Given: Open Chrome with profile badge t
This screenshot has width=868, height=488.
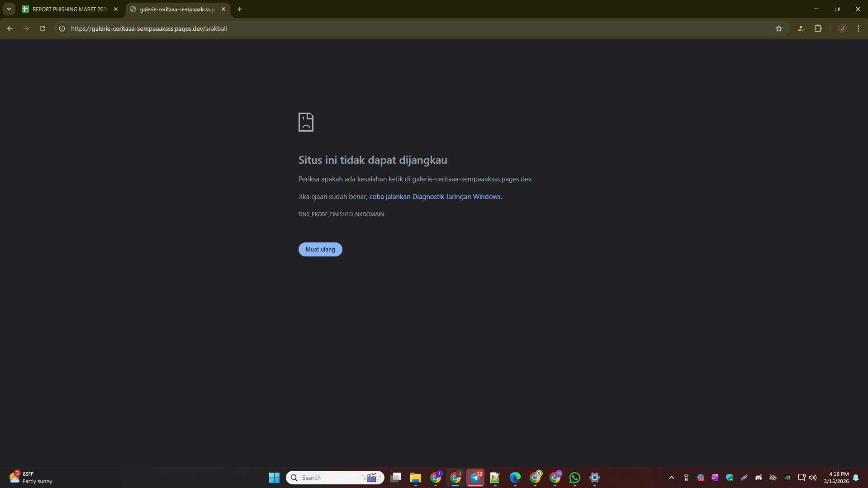Looking at the screenshot, I should point(436,478).
